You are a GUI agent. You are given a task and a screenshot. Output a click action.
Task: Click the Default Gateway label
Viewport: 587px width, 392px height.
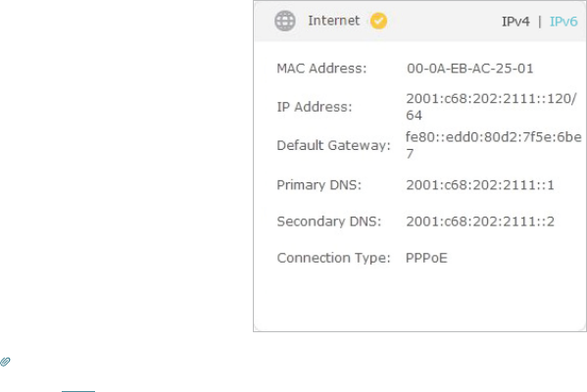coord(333,145)
